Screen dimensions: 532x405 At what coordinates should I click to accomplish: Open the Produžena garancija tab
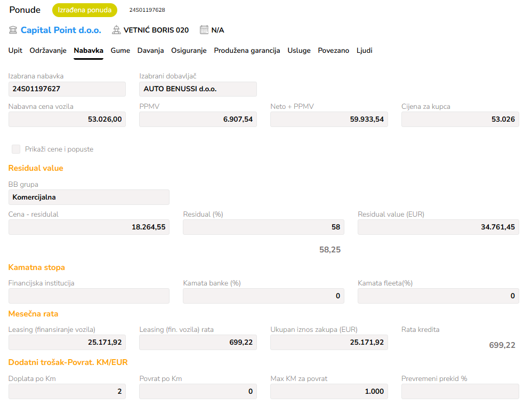[247, 51]
